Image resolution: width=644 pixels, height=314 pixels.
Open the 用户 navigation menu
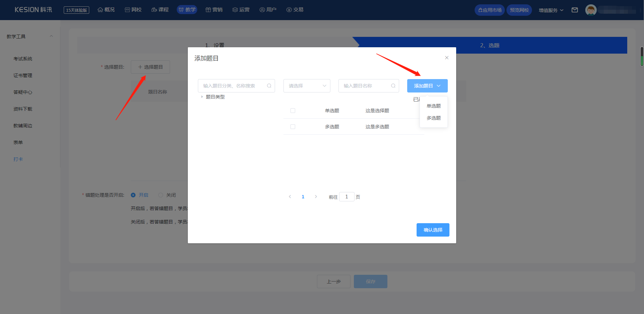click(x=268, y=10)
